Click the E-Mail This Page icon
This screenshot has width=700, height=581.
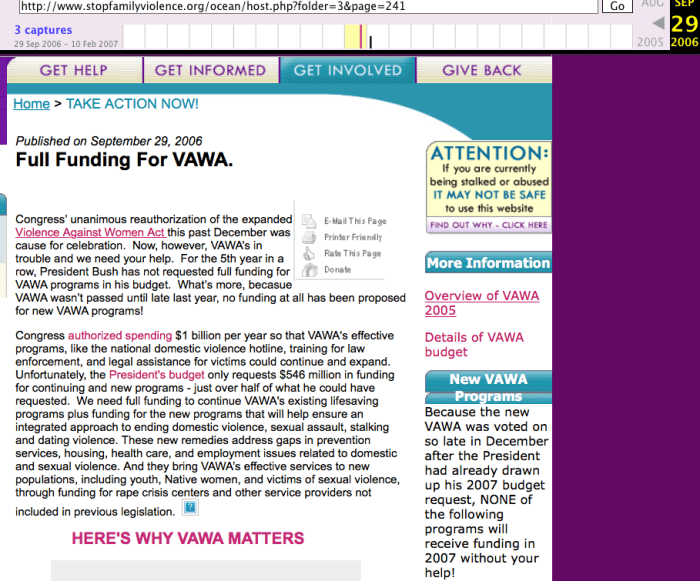pyautogui.click(x=310, y=221)
